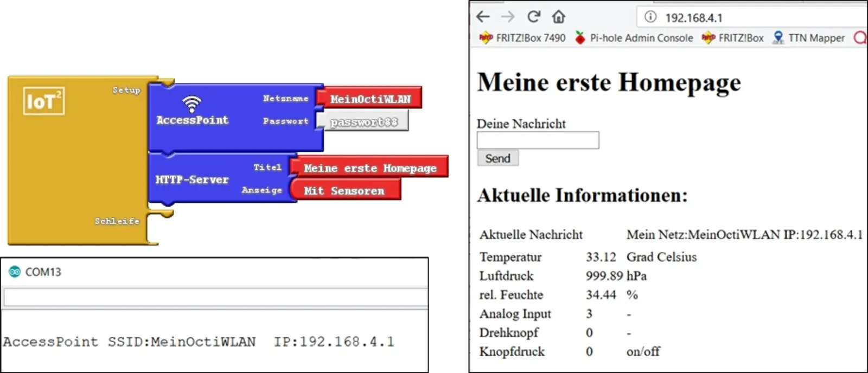Click the WiFi icon on AccessPoint block
868x373 pixels.
(x=192, y=104)
